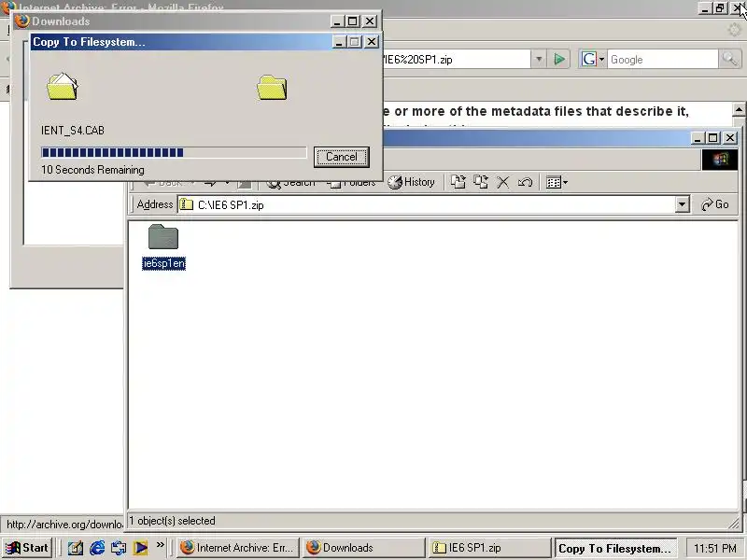Open the Start menu
This screenshot has width=747, height=560.
(x=27, y=548)
